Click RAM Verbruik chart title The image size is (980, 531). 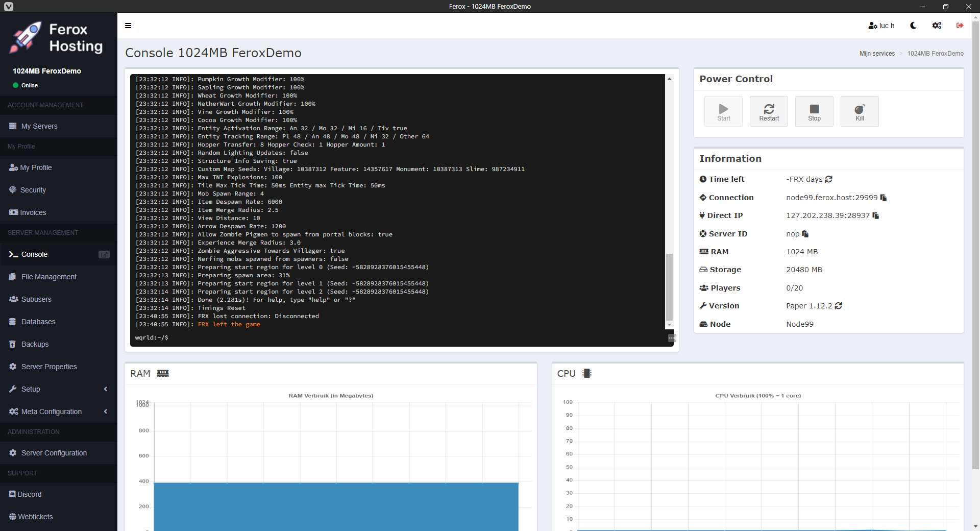331,396
